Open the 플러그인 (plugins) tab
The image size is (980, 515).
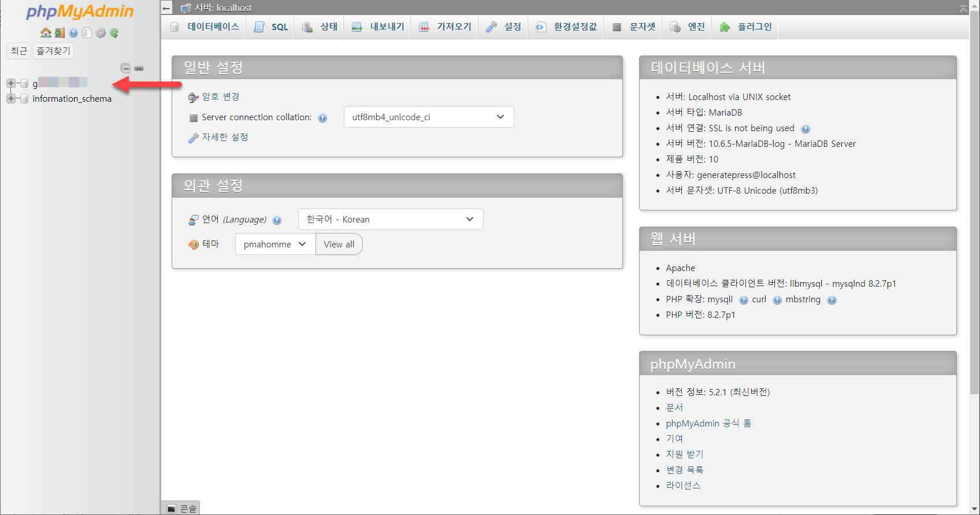pos(746,27)
